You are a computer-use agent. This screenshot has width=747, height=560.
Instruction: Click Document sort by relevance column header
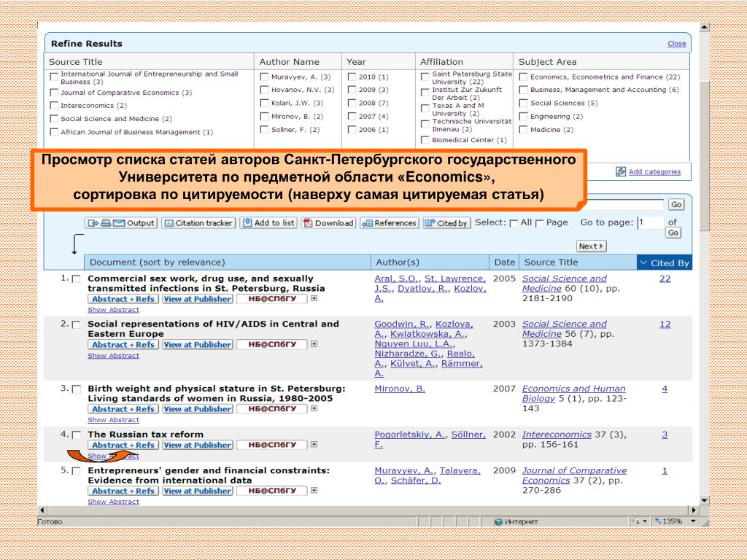(x=228, y=262)
